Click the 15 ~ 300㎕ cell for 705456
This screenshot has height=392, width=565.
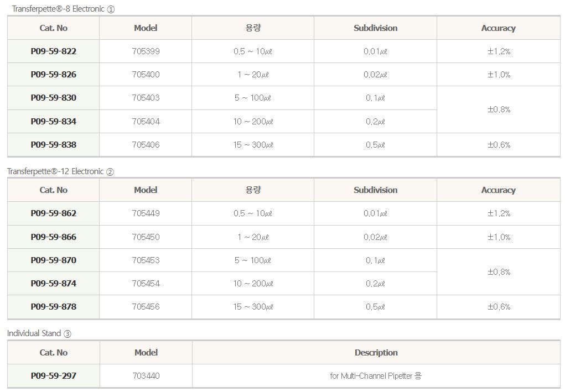pos(253,307)
